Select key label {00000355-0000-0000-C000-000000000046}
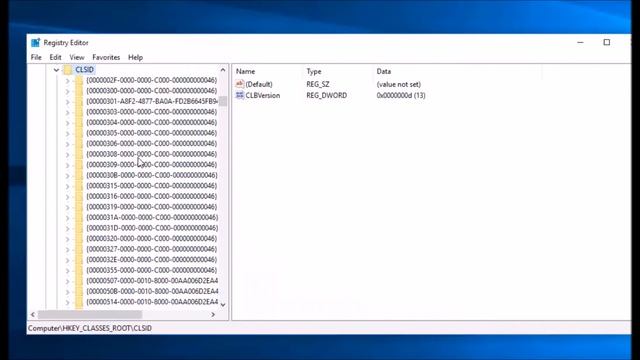 tap(151, 270)
